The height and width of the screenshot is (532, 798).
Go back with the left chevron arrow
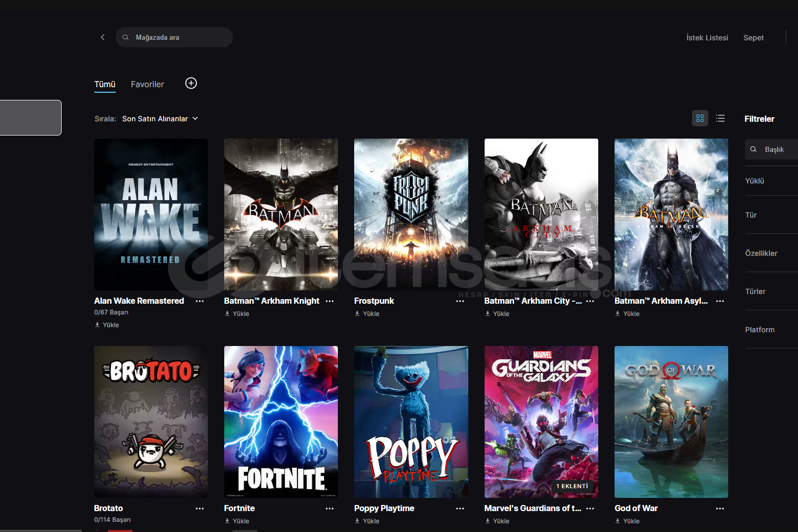pyautogui.click(x=102, y=37)
